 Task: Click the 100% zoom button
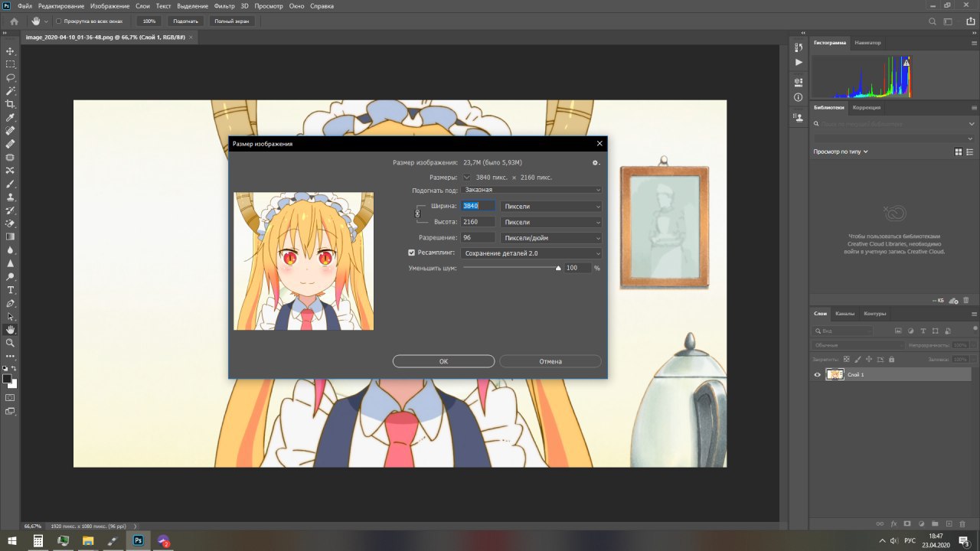(149, 21)
